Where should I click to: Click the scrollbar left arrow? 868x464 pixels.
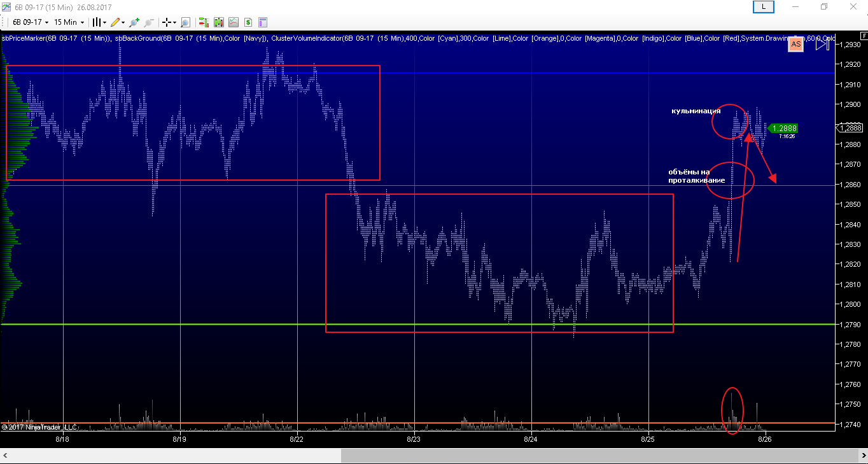coord(5,456)
